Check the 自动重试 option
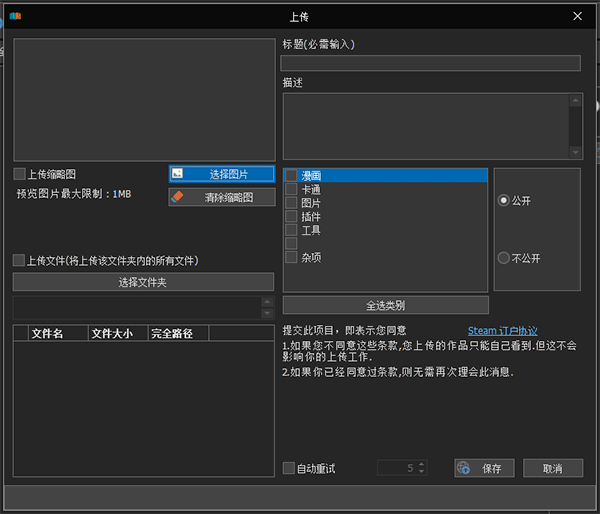Image resolution: width=600 pixels, height=514 pixels. coord(289,468)
